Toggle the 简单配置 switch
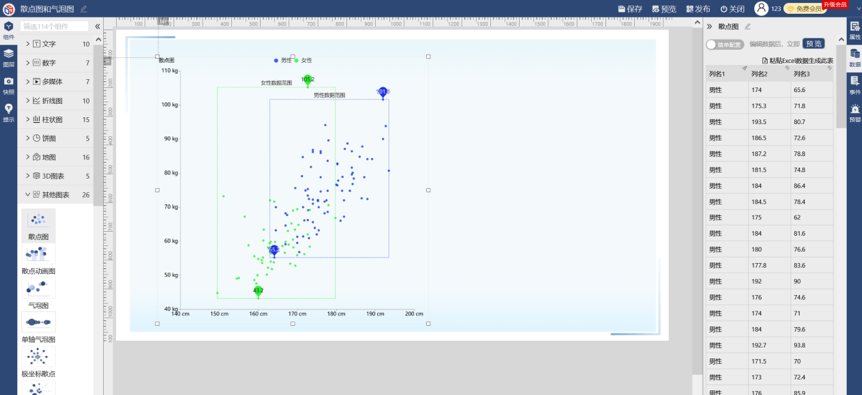862x395 pixels. 725,44
